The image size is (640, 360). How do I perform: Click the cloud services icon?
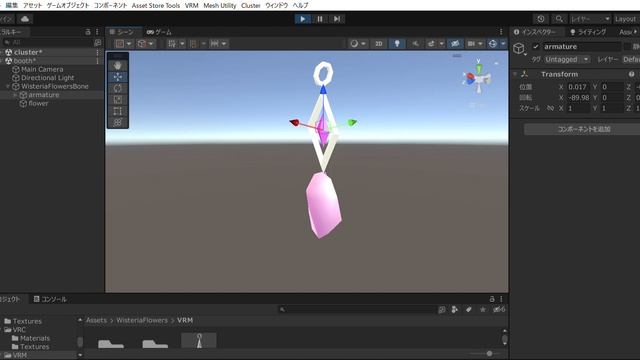[x=25, y=19]
